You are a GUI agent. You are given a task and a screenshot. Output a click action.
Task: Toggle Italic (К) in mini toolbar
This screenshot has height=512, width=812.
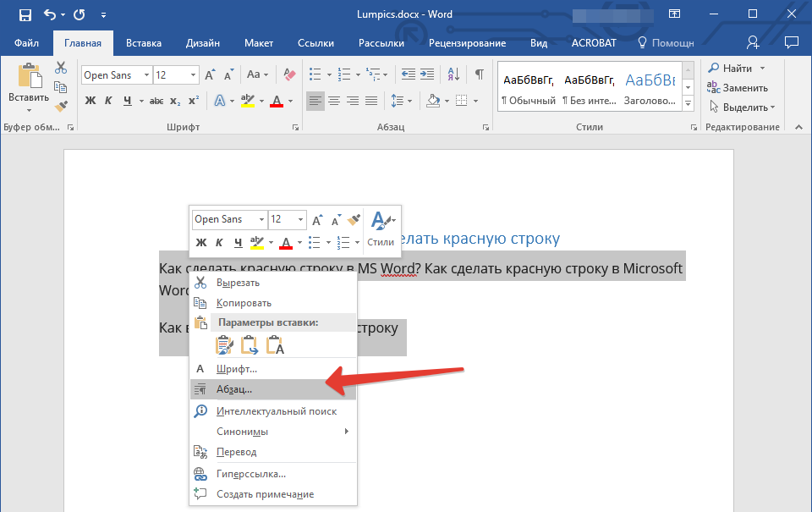pos(219,243)
